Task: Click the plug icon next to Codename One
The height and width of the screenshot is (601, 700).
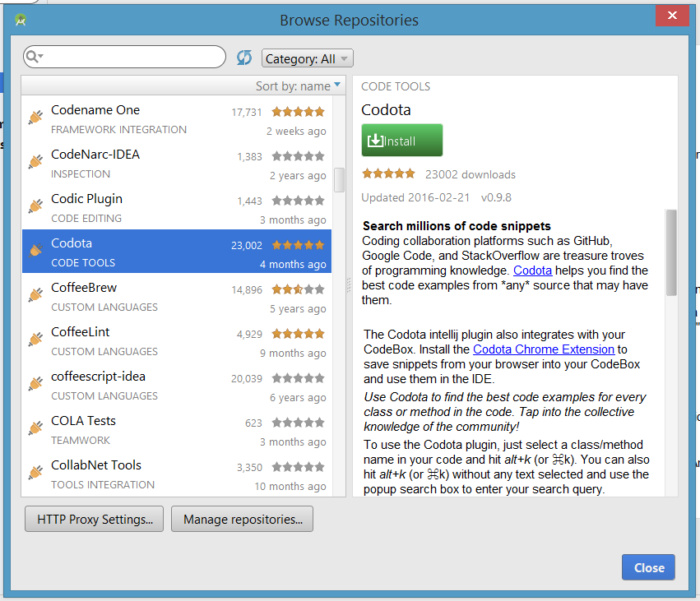Action: [x=36, y=117]
